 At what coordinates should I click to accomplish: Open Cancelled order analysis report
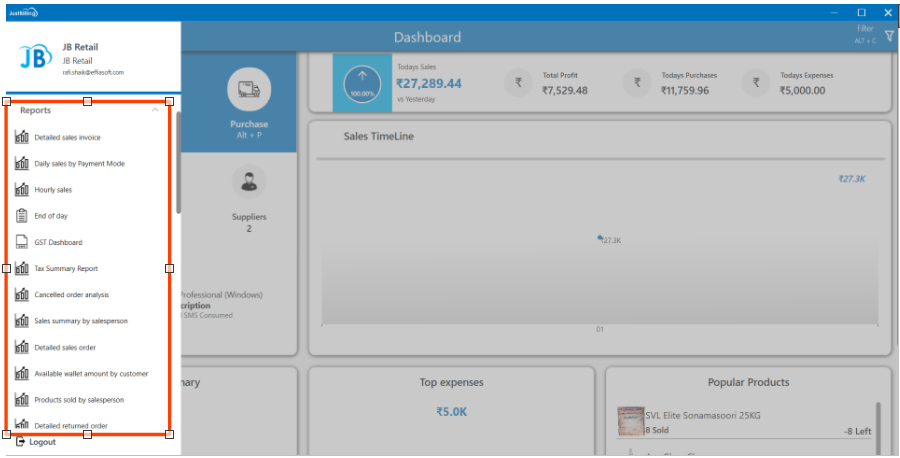(x=71, y=295)
